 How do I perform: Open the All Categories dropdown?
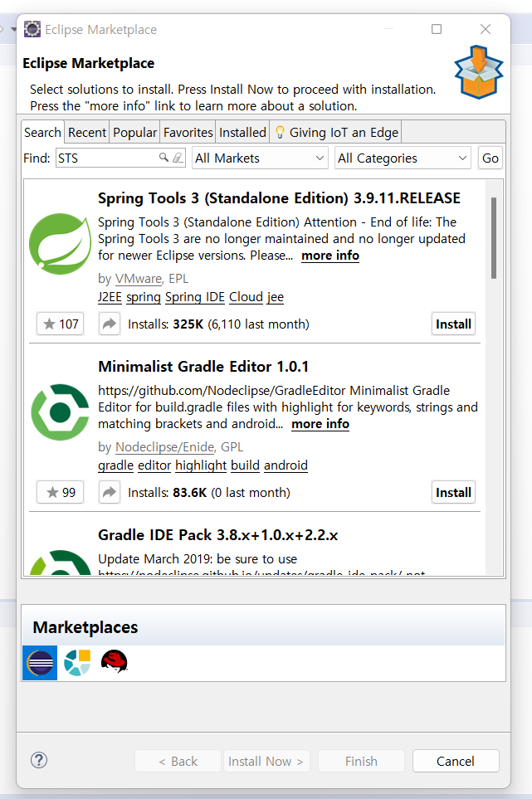(403, 158)
